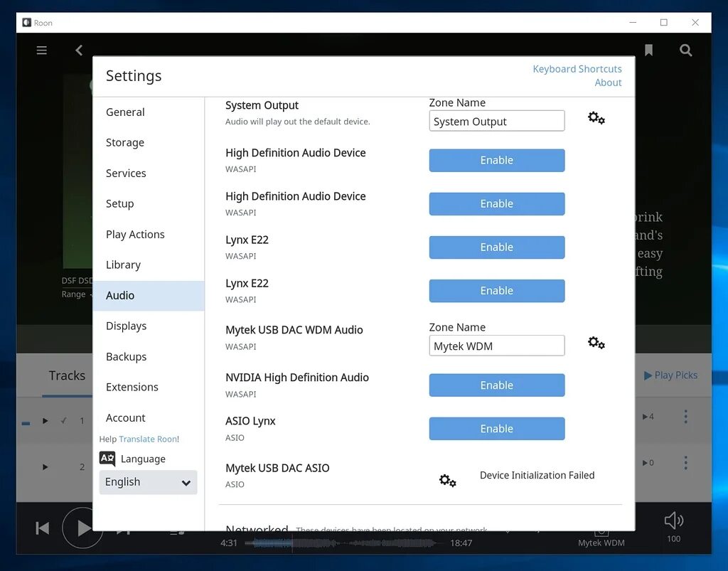
Task: Open the General settings section
Action: [149, 112]
